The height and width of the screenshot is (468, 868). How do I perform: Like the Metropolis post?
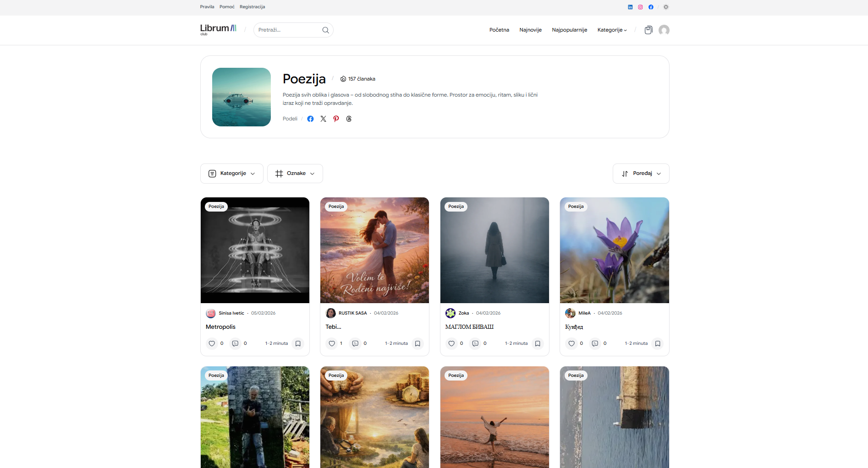coord(212,343)
